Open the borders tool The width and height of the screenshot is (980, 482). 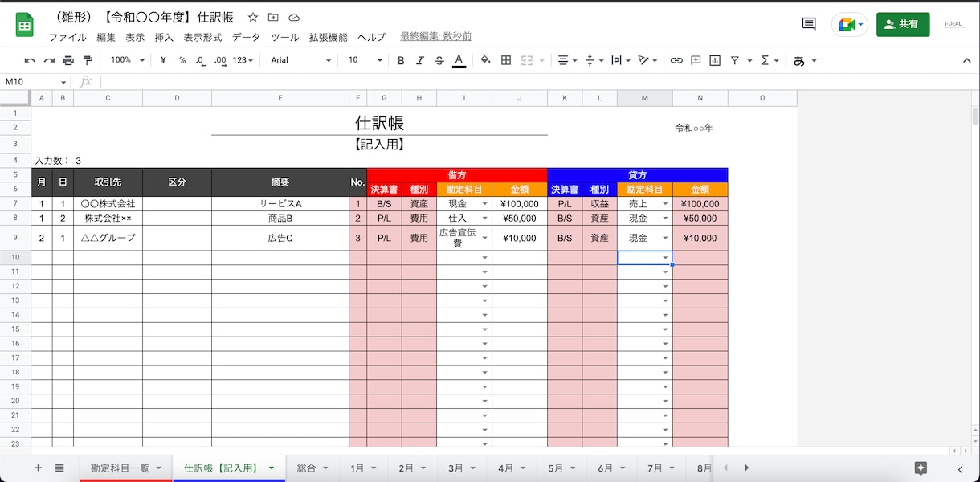[506, 60]
